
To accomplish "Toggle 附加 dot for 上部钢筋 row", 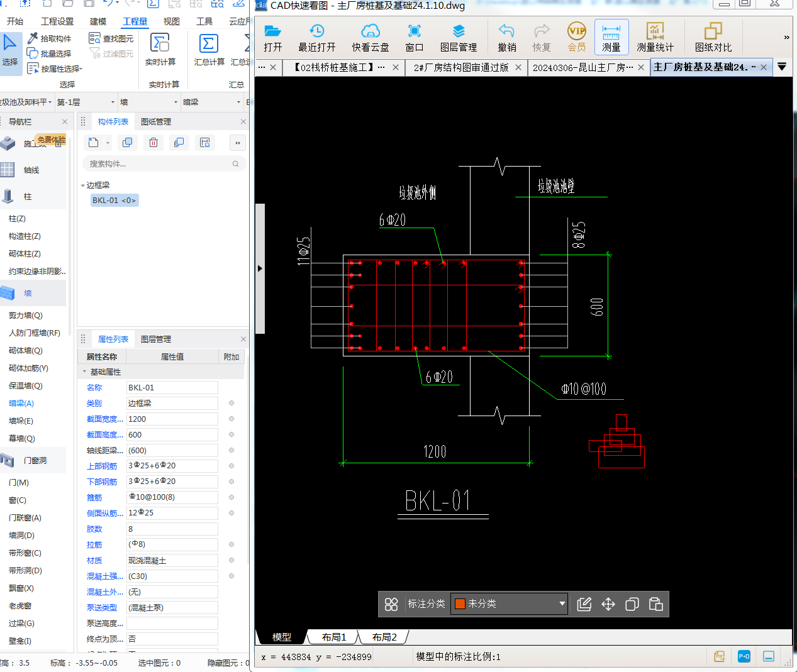I will point(231,466).
